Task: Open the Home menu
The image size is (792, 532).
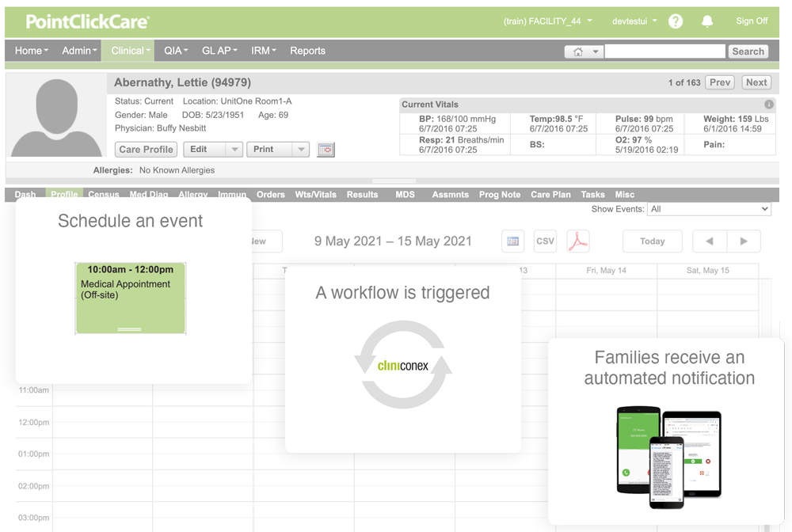Action: 32,51
